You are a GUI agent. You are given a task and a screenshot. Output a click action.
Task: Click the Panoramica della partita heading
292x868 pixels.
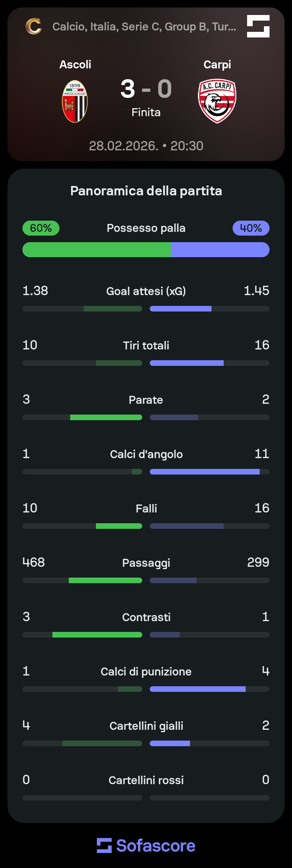tap(146, 191)
